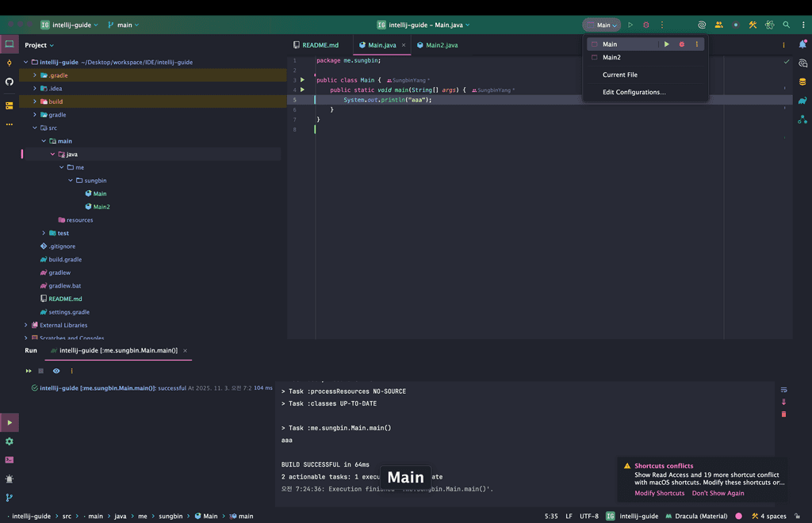This screenshot has width=812, height=523.
Task: Click the Don't Show Again link
Action: (x=718, y=493)
